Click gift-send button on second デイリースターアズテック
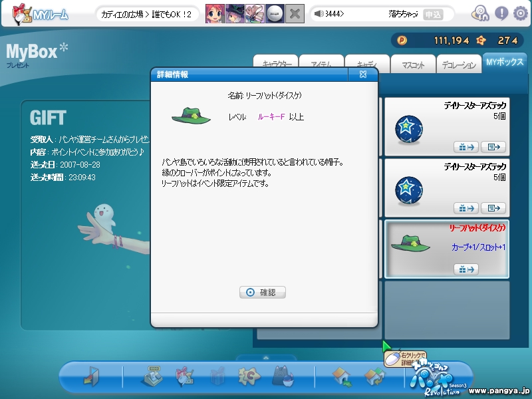This screenshot has width=532, height=399. pyautogui.click(x=466, y=208)
